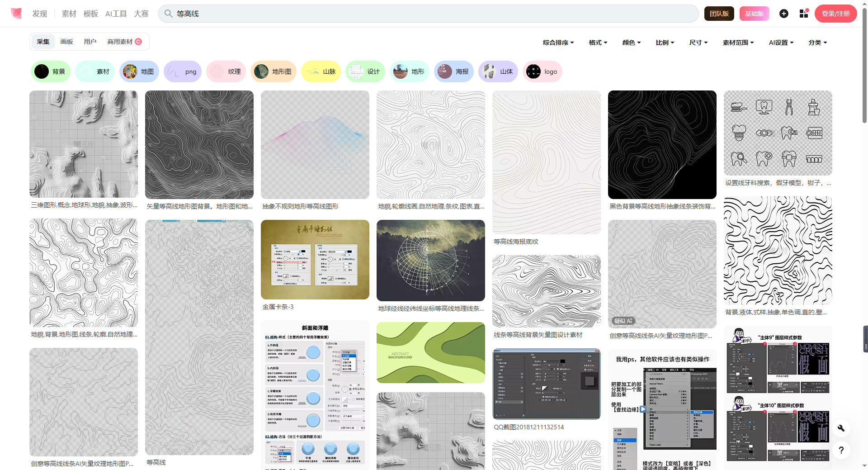
Task: Select the png tag chip
Action: [183, 71]
